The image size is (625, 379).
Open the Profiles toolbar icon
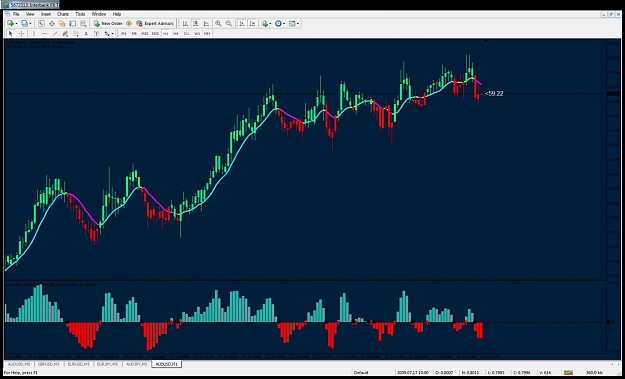click(24, 24)
